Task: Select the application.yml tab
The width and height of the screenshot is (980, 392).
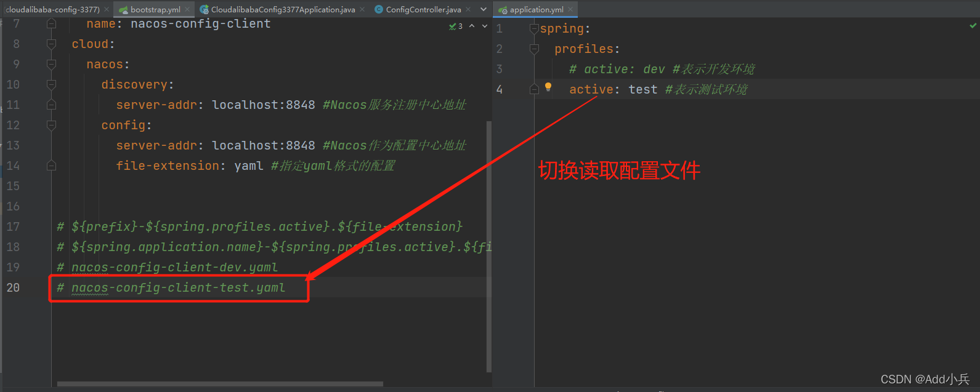Action: pyautogui.click(x=537, y=9)
